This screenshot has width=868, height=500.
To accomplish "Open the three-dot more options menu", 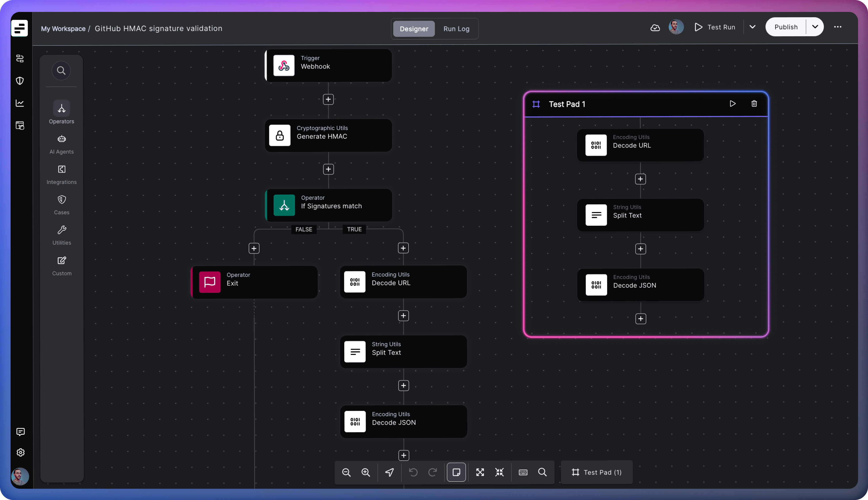I will click(x=838, y=27).
